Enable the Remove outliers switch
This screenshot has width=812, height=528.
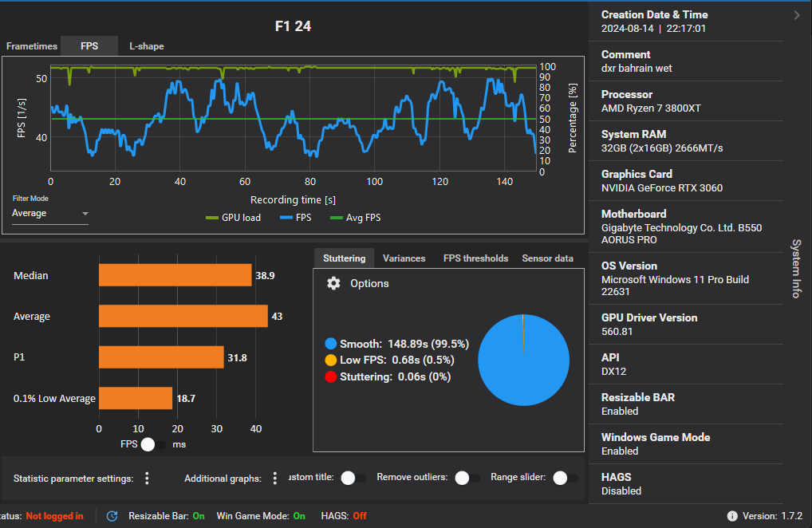tap(467, 478)
